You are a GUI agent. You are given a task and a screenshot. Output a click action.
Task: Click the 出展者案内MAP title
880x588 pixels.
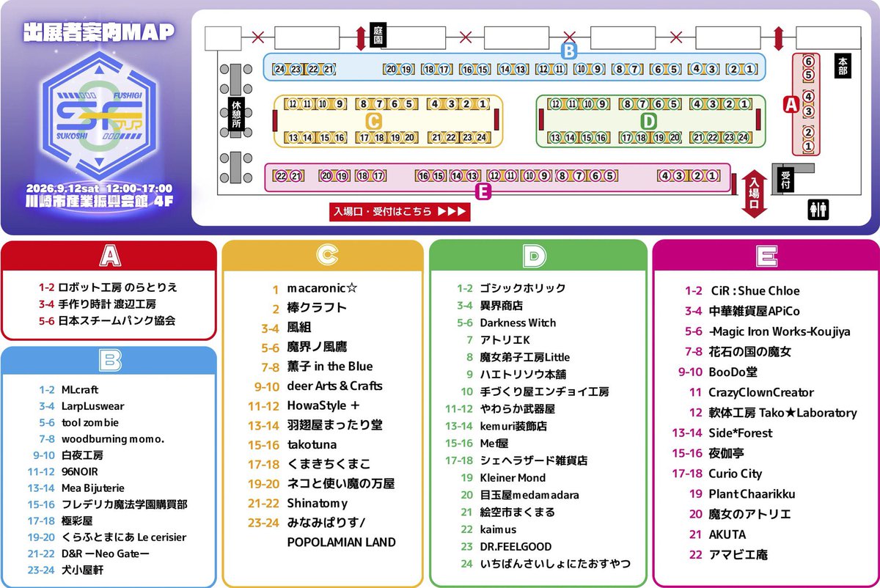98,32
